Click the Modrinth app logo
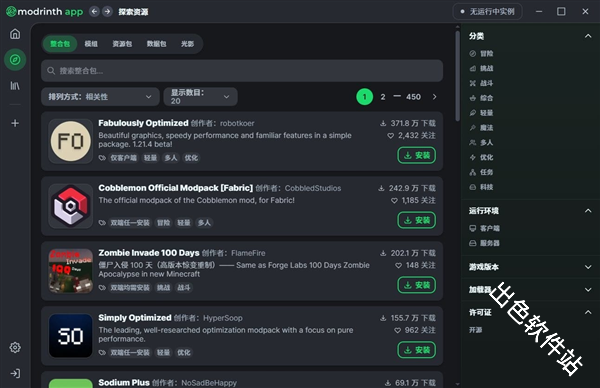600x388 pixels. click(x=44, y=11)
